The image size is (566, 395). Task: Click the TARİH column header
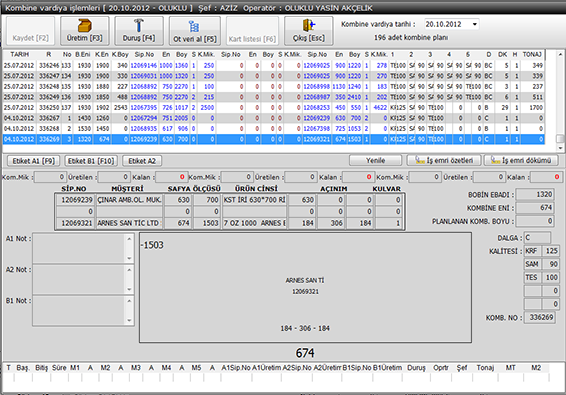pyautogui.click(x=19, y=55)
